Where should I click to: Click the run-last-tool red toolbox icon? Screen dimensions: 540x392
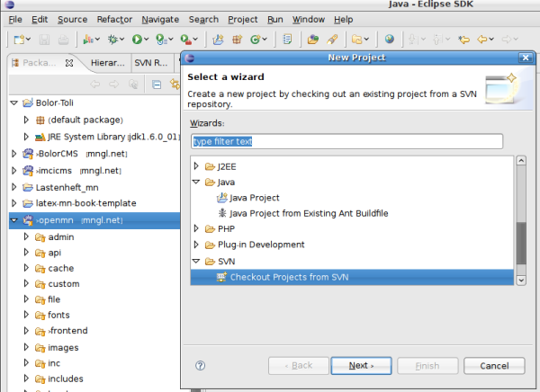click(186, 40)
